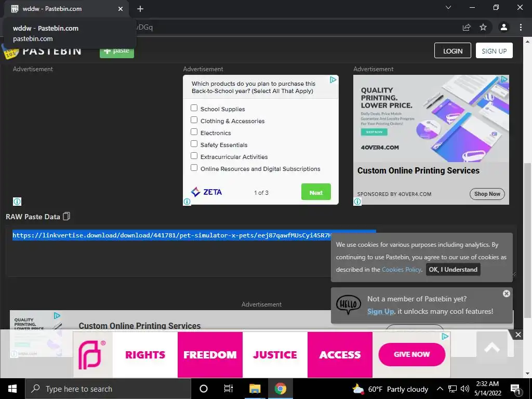532x399 pixels.
Task: Copy RAW Paste Data using clipboard icon
Action: (x=66, y=217)
